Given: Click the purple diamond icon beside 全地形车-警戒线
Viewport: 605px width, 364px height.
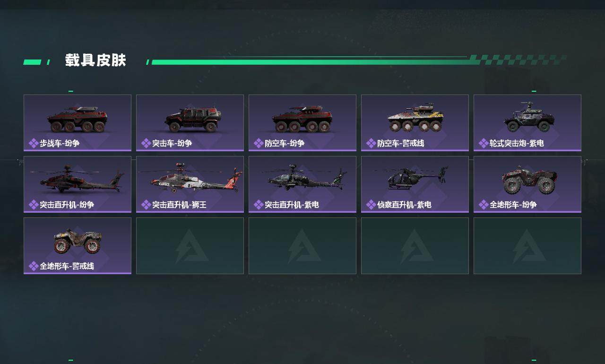Looking at the screenshot, I should click(x=34, y=266).
